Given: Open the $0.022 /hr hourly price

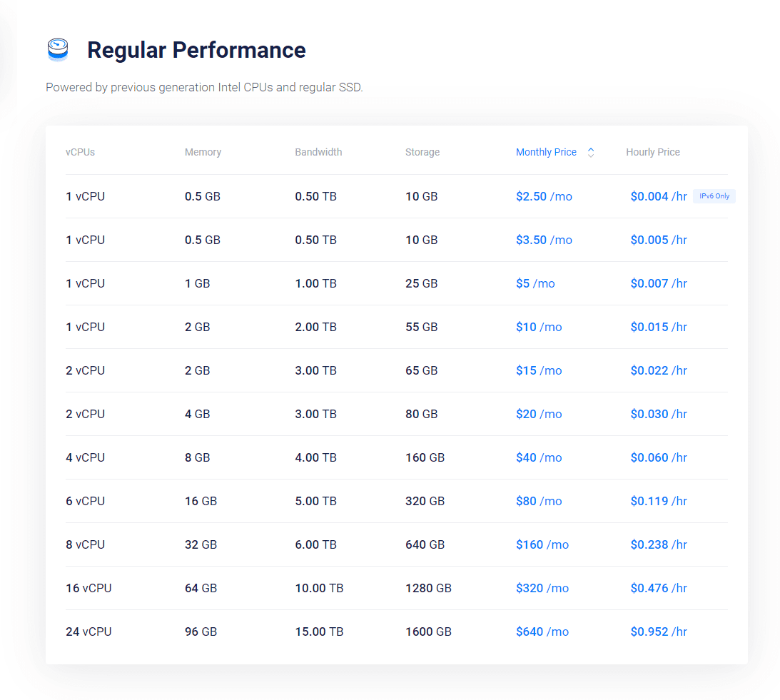Looking at the screenshot, I should [x=658, y=370].
